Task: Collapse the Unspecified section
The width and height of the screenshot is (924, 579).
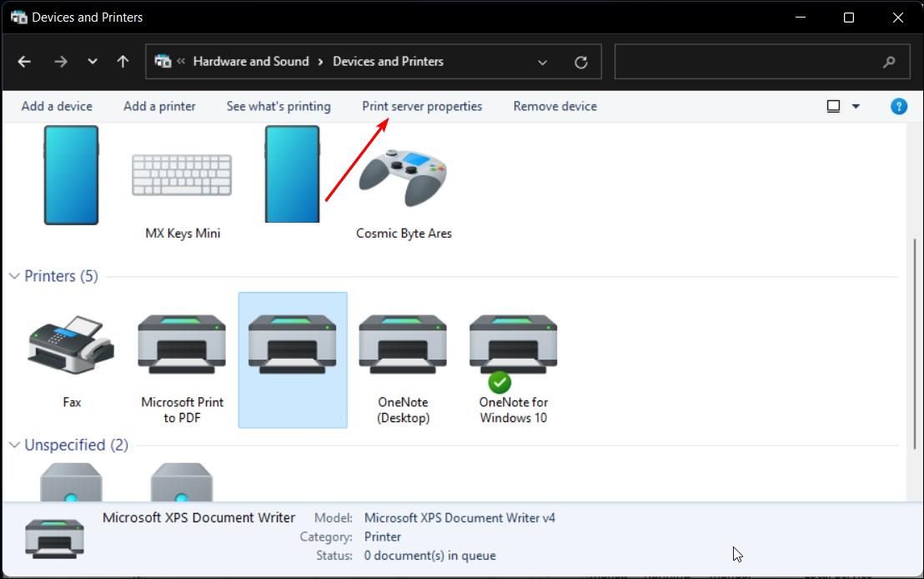Action: pyautogui.click(x=13, y=445)
